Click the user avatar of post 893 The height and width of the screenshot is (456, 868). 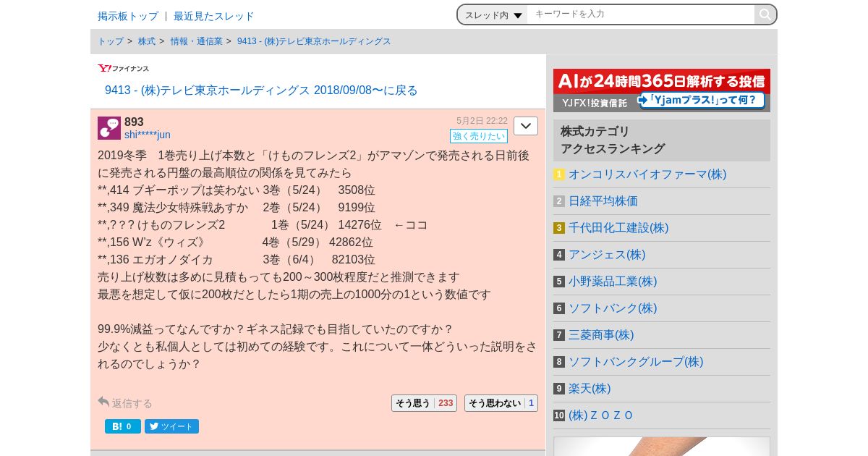click(109, 128)
